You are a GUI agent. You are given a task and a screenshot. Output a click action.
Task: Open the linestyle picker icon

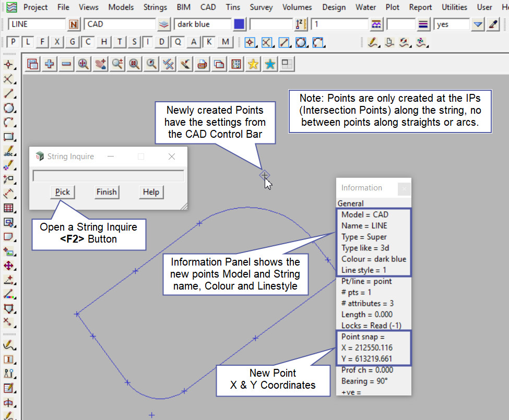423,25
